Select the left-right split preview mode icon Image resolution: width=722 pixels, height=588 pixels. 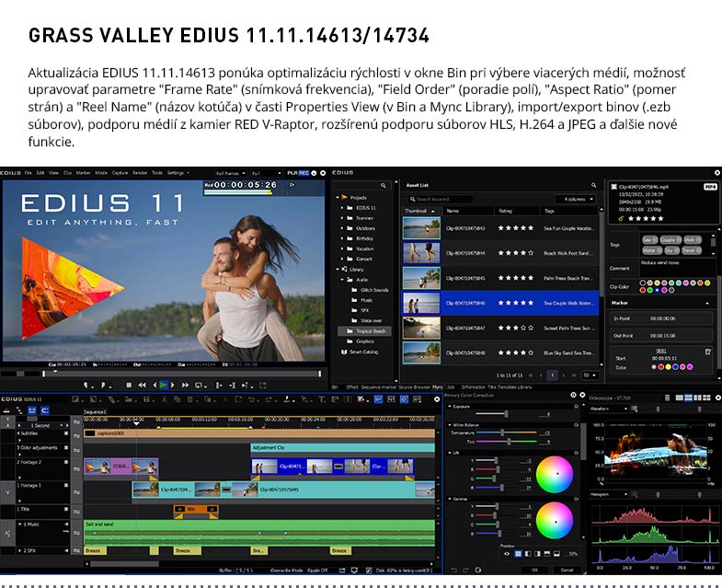pyautogui.click(x=528, y=553)
